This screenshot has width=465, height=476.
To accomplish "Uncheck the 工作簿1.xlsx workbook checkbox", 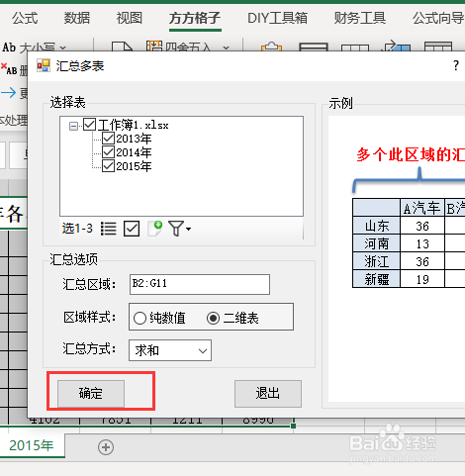I will 89,125.
